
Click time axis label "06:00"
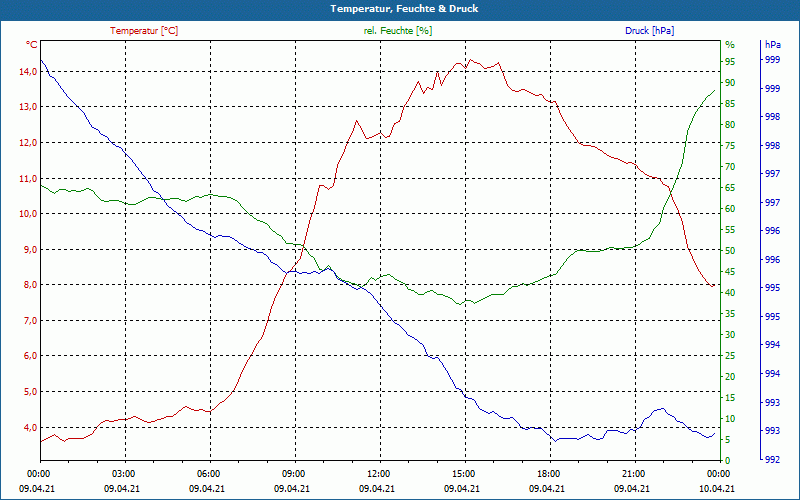(x=208, y=473)
